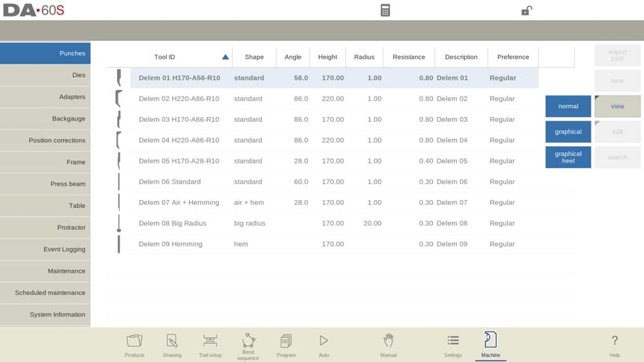The height and width of the screenshot is (362, 644).
Task: Click the Delem 08 big radius punch icon
Action: click(x=119, y=224)
